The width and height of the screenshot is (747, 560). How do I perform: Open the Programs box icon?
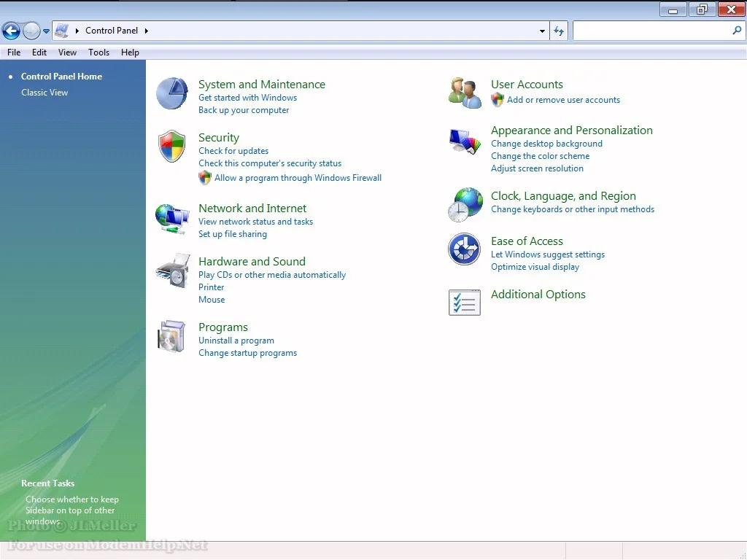pos(172,336)
